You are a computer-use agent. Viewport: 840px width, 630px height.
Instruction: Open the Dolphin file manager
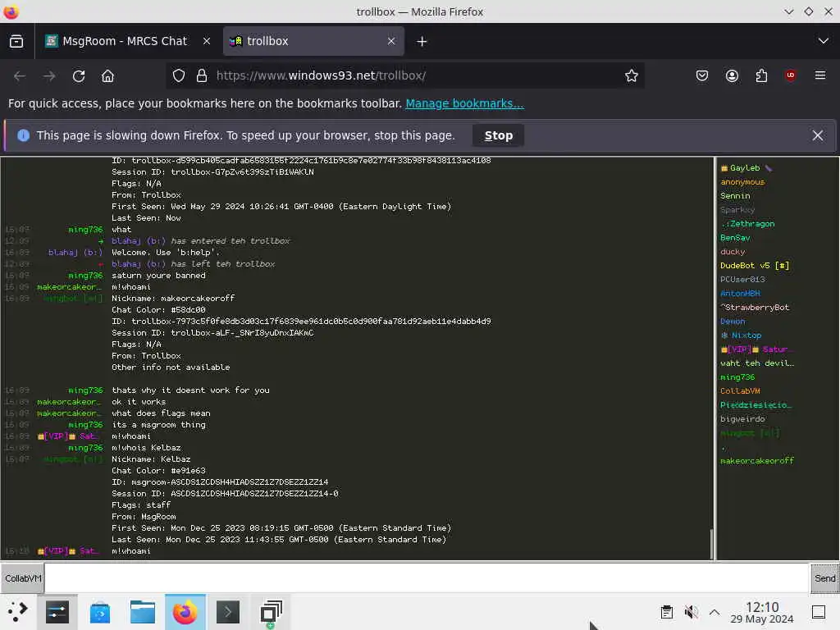pyautogui.click(x=143, y=612)
